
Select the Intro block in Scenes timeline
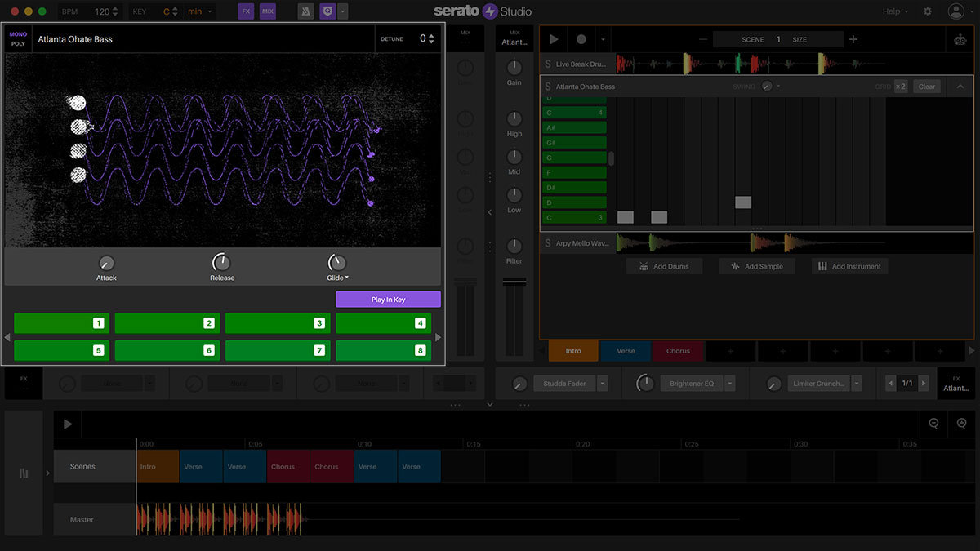158,467
